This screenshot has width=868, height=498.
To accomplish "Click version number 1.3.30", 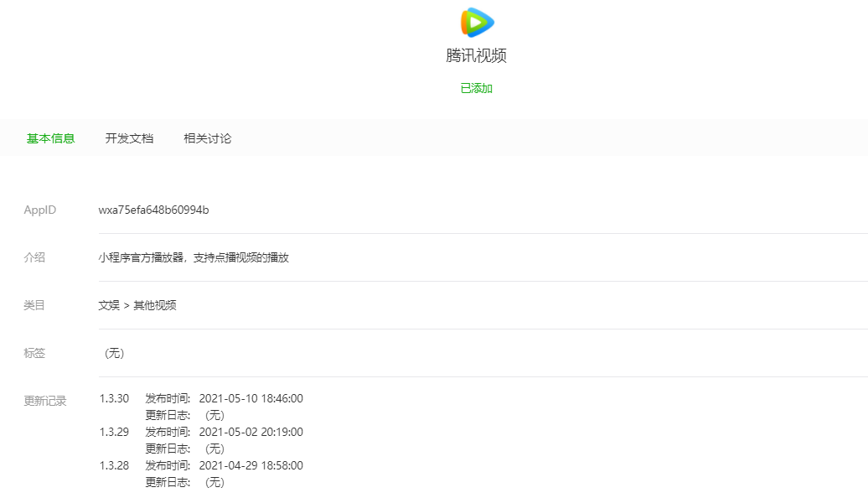I will 114,398.
